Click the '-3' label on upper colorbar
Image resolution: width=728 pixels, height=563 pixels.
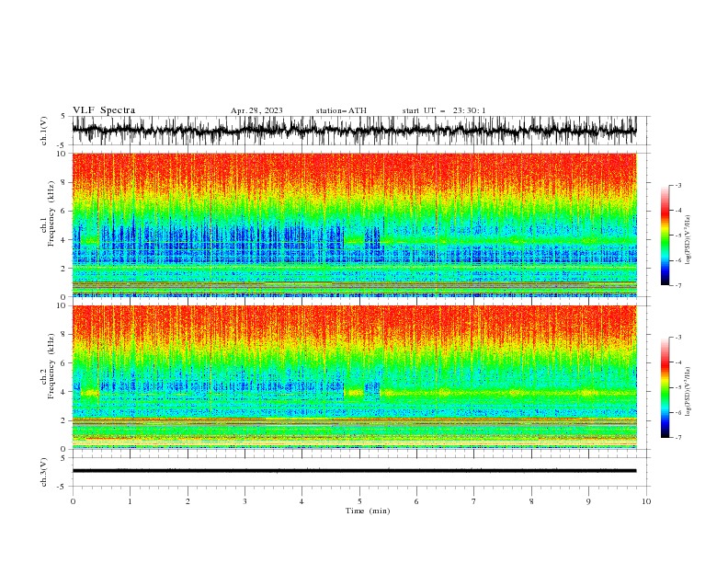(x=677, y=185)
